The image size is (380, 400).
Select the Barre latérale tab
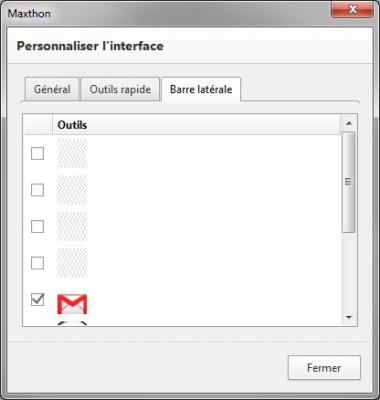[x=201, y=89]
